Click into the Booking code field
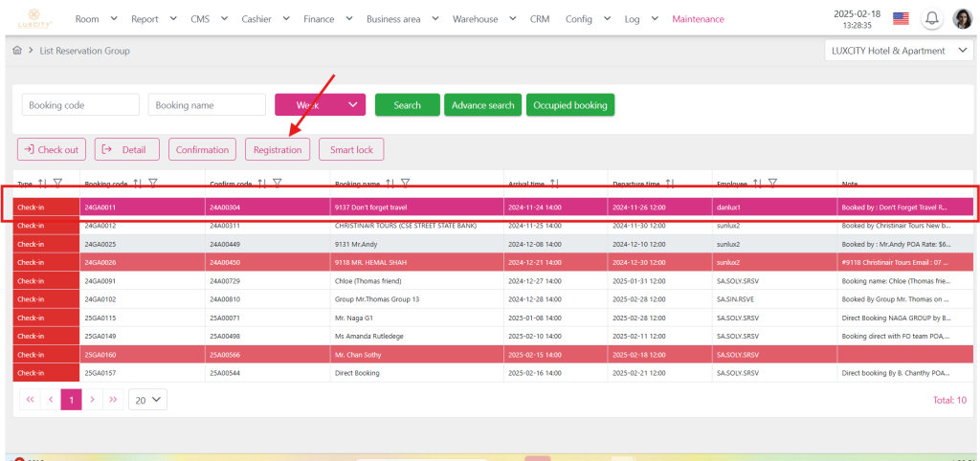This screenshot has width=980, height=461. click(80, 105)
